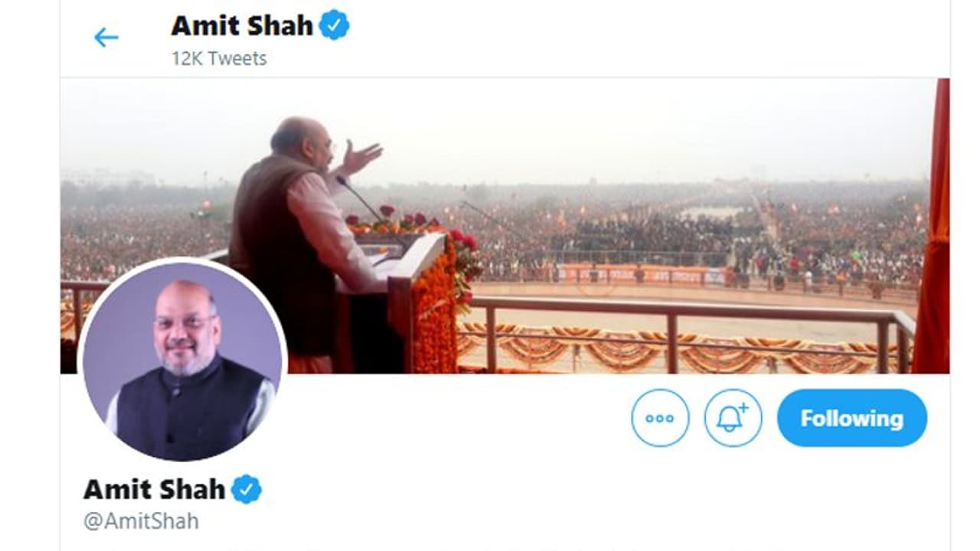
Task: Click the Amit Shah header title
Action: (242, 25)
